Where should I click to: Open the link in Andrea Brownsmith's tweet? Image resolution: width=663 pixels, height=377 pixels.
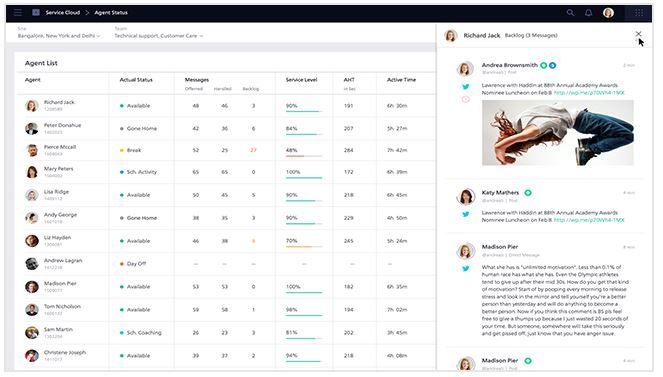click(x=589, y=93)
